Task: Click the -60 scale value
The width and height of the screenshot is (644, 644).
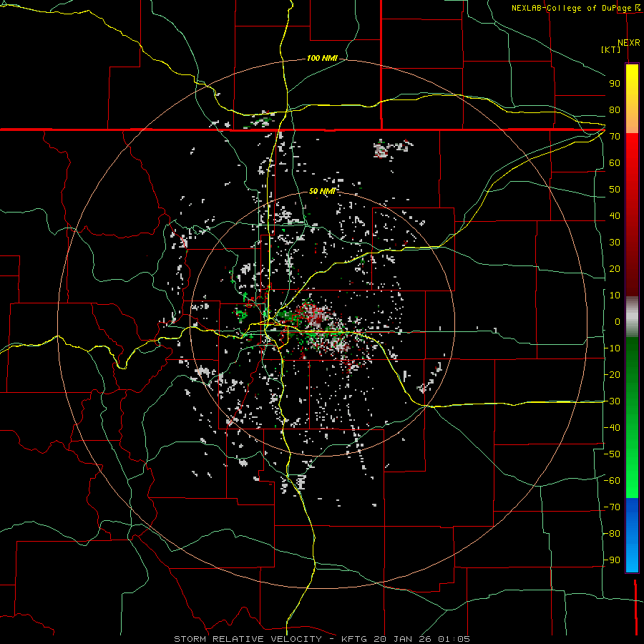Action: [612, 481]
